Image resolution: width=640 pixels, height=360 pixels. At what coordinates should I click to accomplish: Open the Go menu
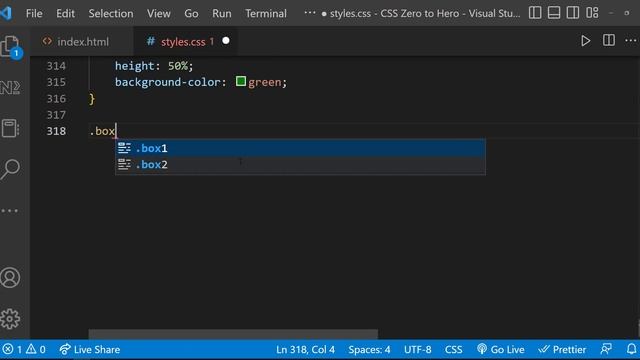coord(191,13)
